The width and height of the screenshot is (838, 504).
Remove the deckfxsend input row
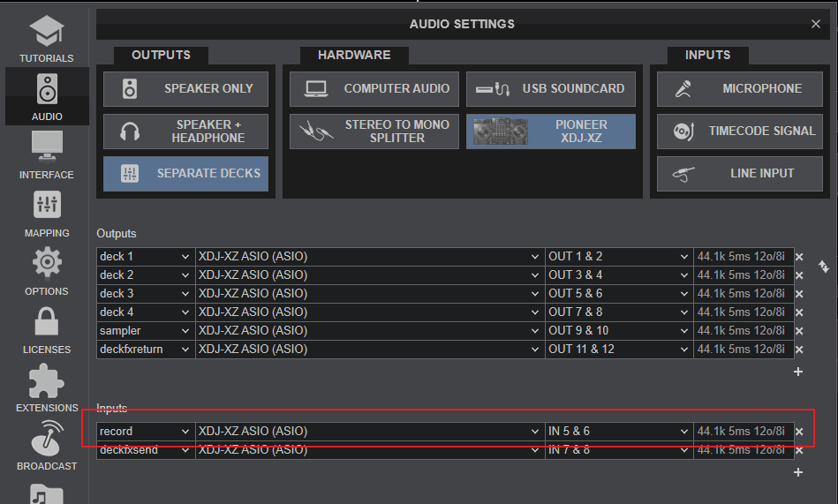tap(799, 450)
